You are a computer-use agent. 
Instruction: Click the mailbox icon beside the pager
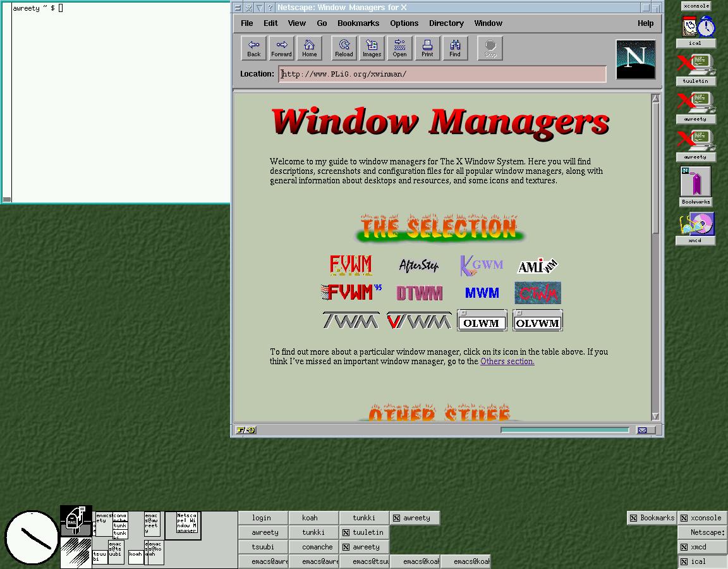pos(76,521)
